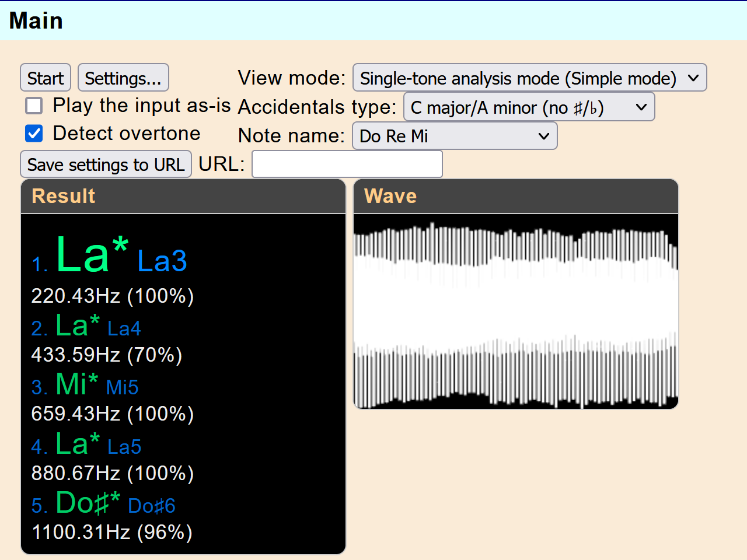The image size is (747, 560).
Task: Click the Wave panel header
Action: (x=390, y=196)
